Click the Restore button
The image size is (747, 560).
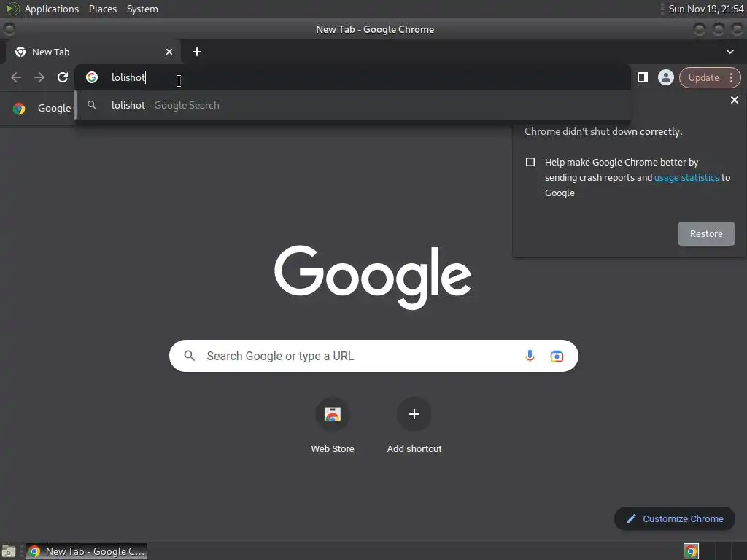tap(706, 234)
